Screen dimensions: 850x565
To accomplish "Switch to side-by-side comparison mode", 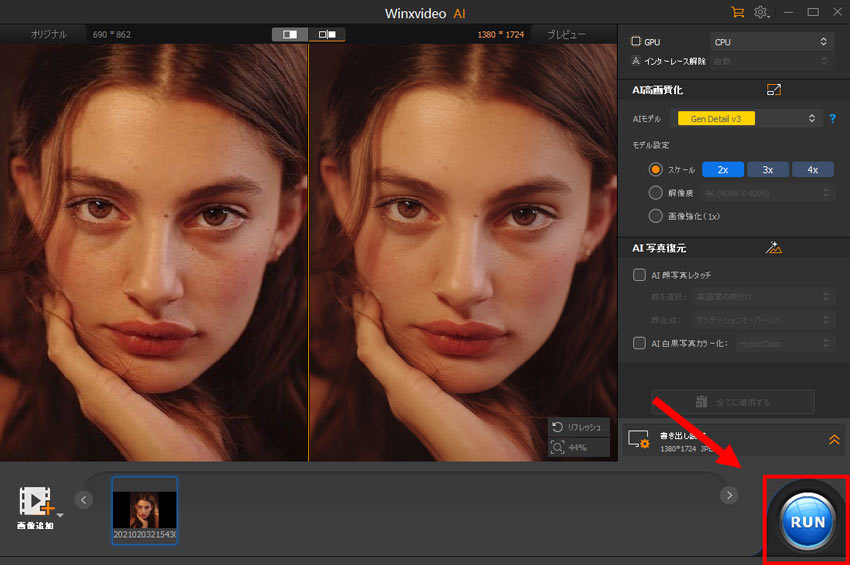I will pyautogui.click(x=327, y=34).
